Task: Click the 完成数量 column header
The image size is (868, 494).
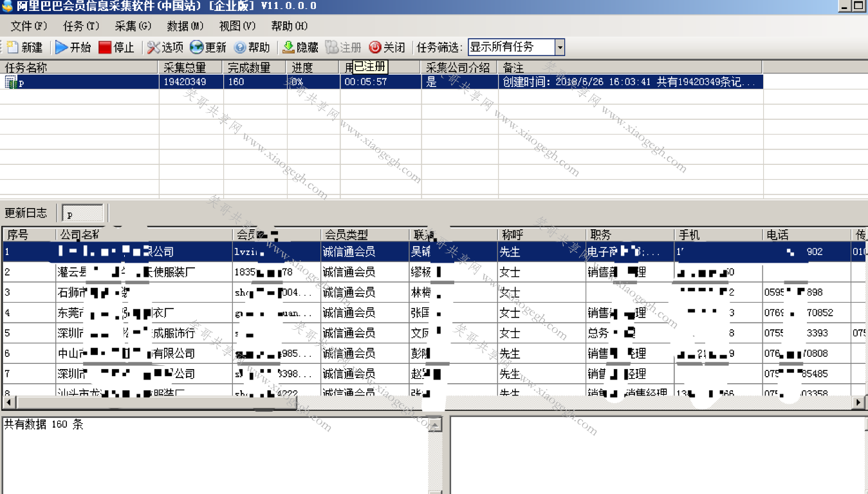Action: click(x=255, y=67)
